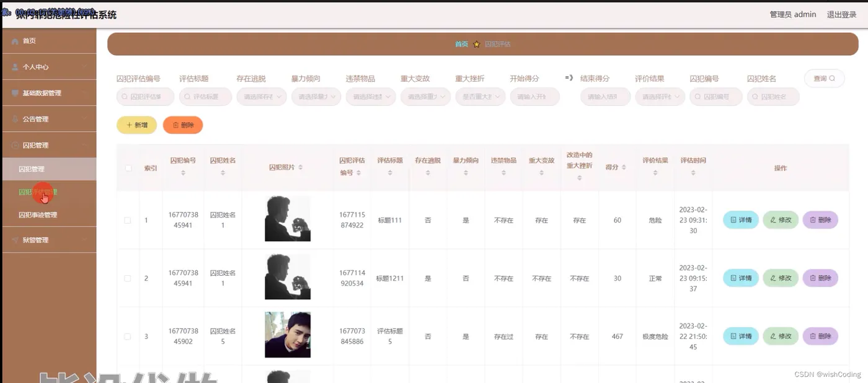Viewport: 868px width, 383px height.
Task: Open the 评价结果 filter dropdown
Action: [660, 97]
